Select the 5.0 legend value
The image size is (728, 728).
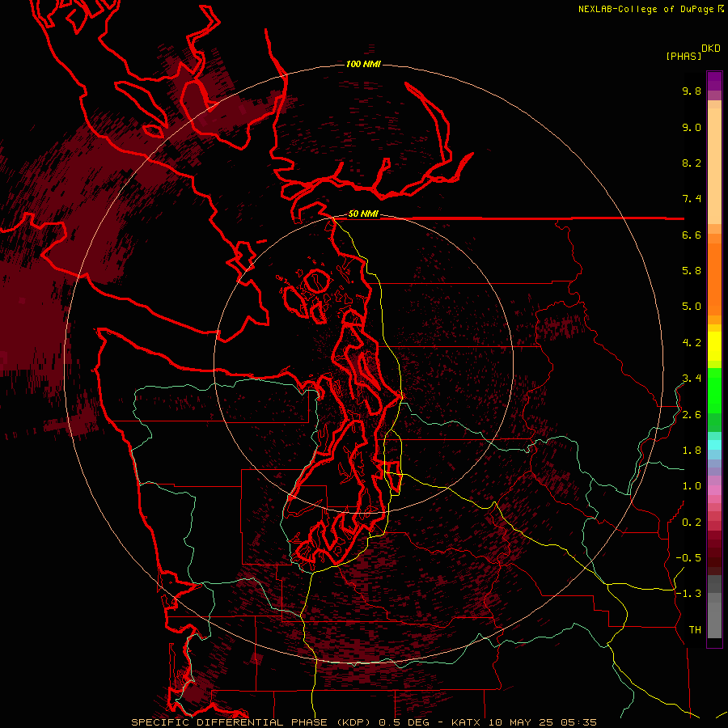(692, 307)
